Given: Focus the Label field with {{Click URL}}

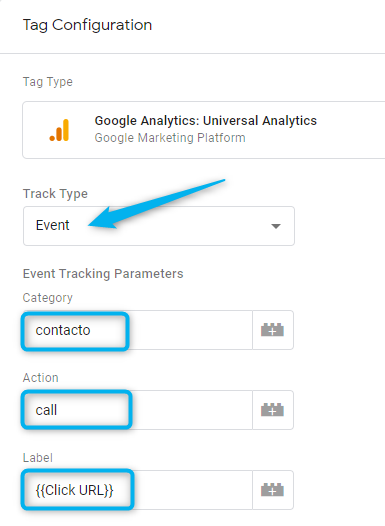Looking at the screenshot, I should tap(138, 490).
